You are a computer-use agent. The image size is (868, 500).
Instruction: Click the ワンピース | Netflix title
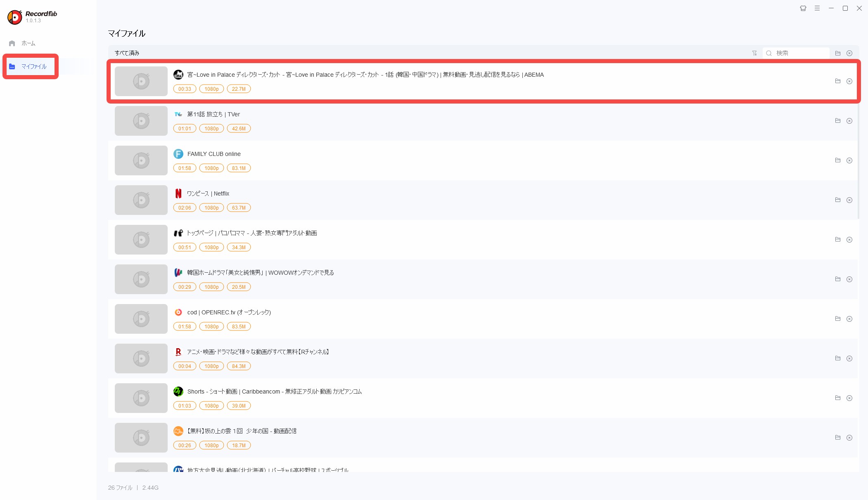tap(208, 193)
